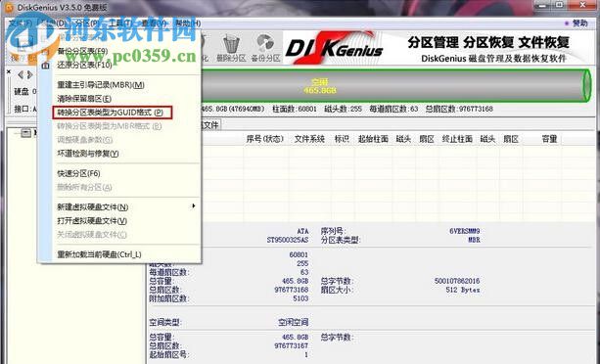The image size is (600, 364).
Task: Click the 标识 column header
Action: (x=342, y=139)
